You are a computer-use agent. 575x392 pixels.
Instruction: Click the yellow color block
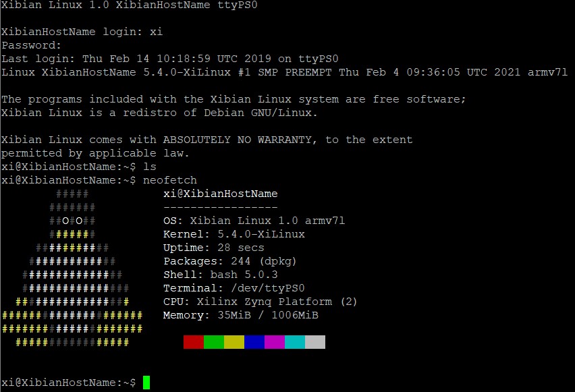point(234,342)
